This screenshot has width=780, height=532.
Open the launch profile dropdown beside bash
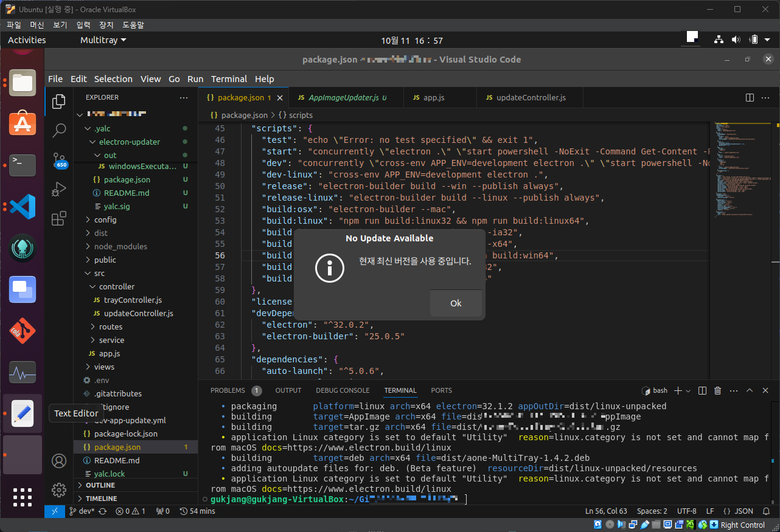[689, 390]
